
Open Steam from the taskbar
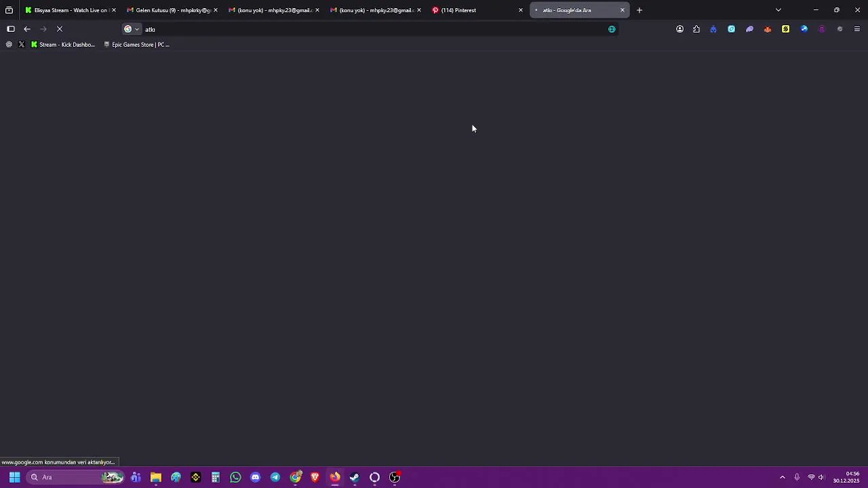coord(355,477)
